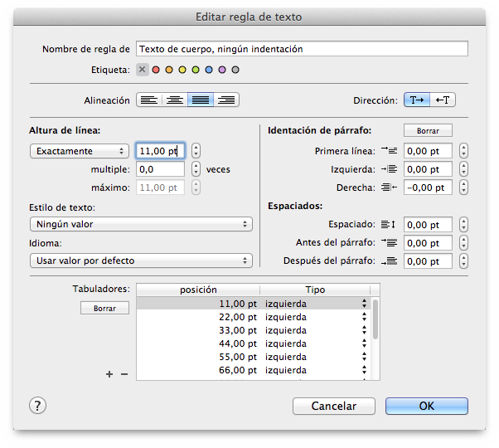Click the Antes del párrafo stepper

click(x=463, y=243)
